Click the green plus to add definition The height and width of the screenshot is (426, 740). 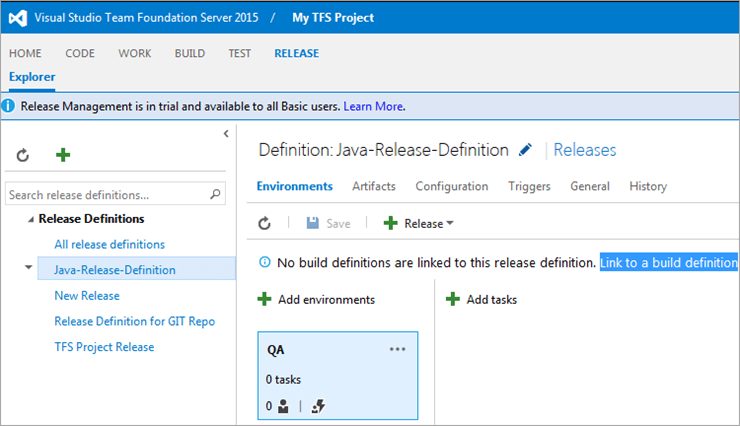[62, 155]
